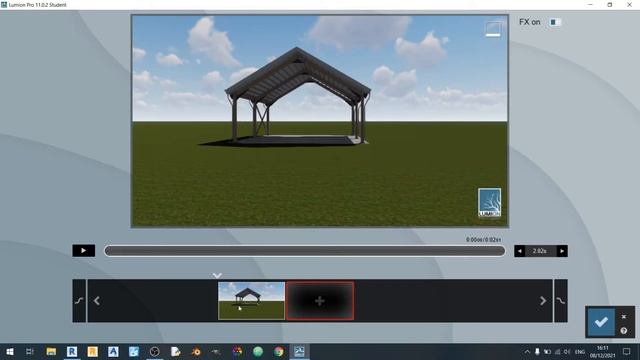Open the volume control in system tray
The width and height of the screenshot is (640, 360).
pyautogui.click(x=567, y=351)
